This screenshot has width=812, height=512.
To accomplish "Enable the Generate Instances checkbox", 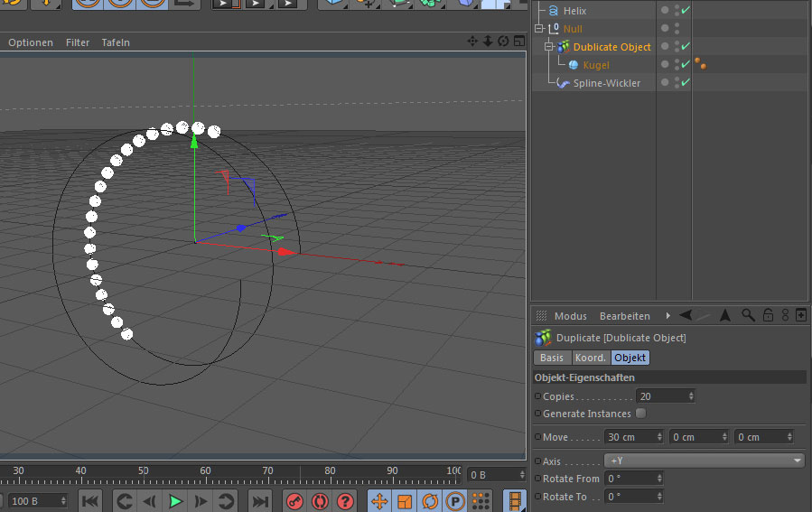I will coord(640,414).
